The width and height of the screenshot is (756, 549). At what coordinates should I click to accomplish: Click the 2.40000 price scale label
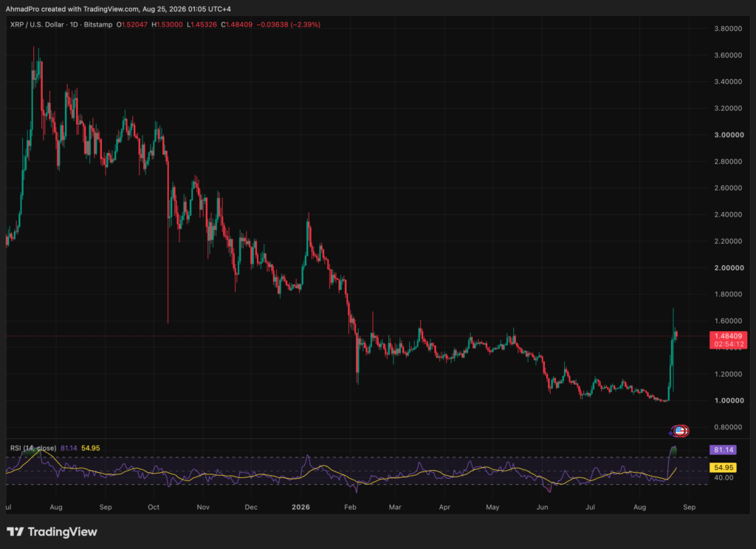(x=728, y=214)
